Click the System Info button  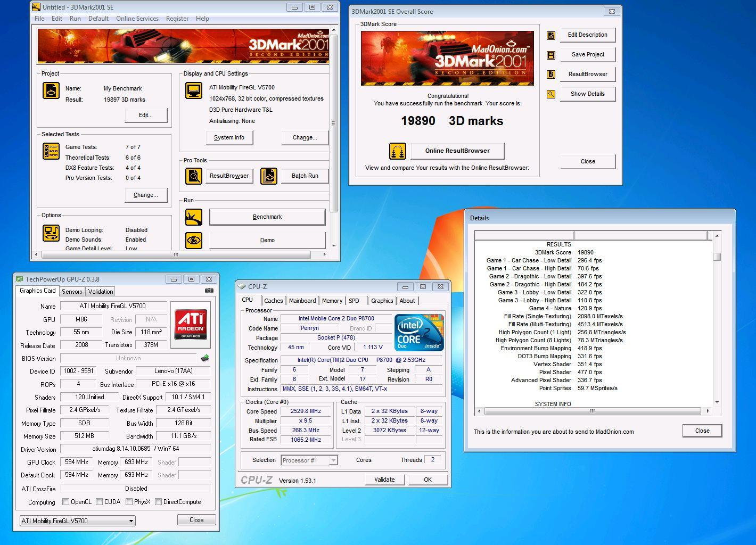229,137
